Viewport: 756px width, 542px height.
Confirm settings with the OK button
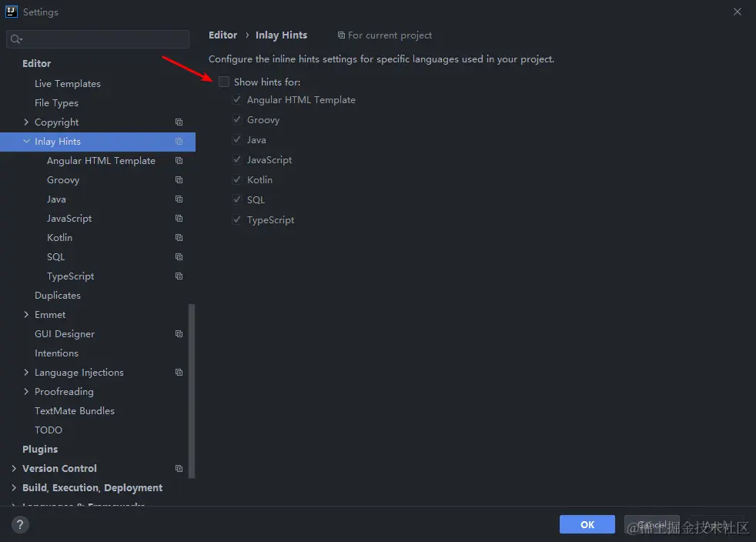coord(587,524)
